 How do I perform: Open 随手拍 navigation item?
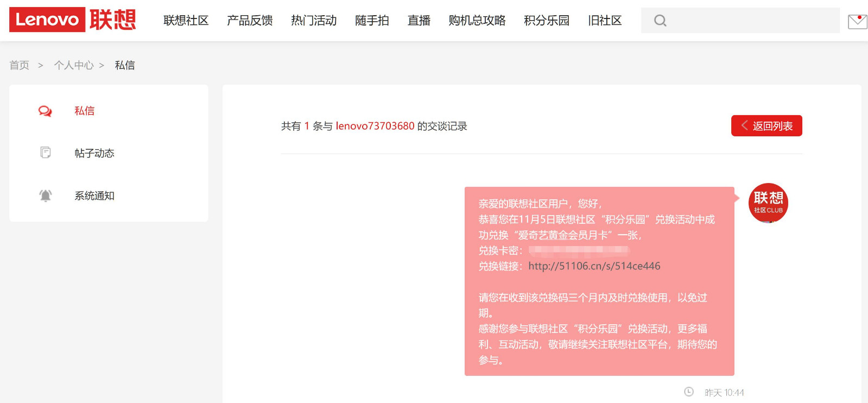click(x=372, y=21)
